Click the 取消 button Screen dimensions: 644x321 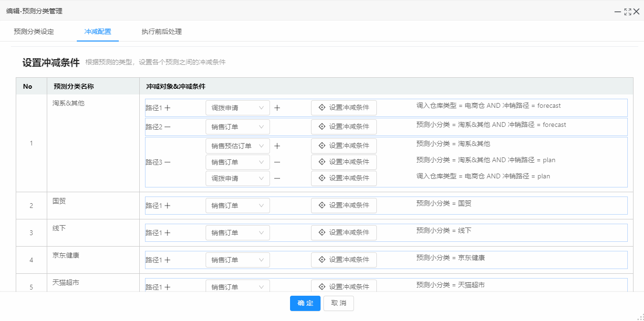(x=338, y=303)
